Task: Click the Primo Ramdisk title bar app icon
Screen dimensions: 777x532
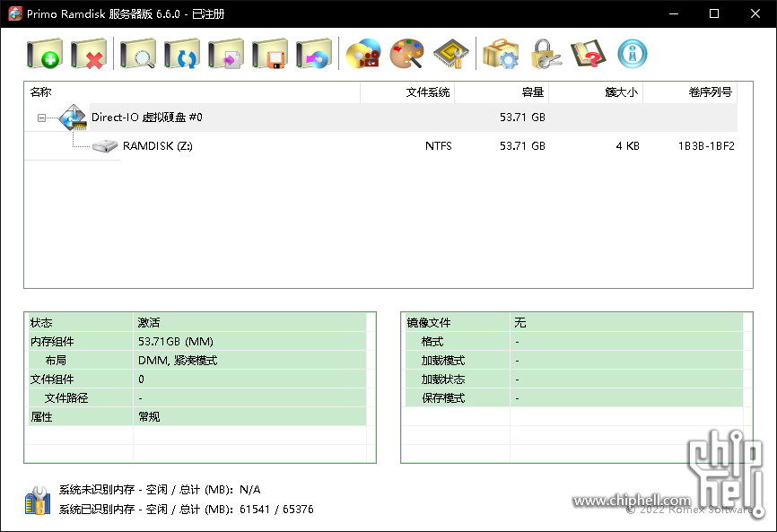Action: point(15,13)
